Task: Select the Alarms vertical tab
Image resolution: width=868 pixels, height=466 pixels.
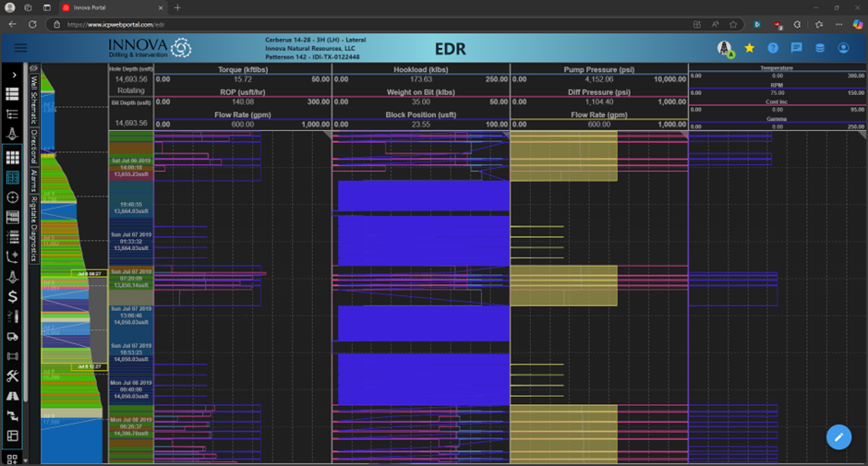Action: click(34, 179)
